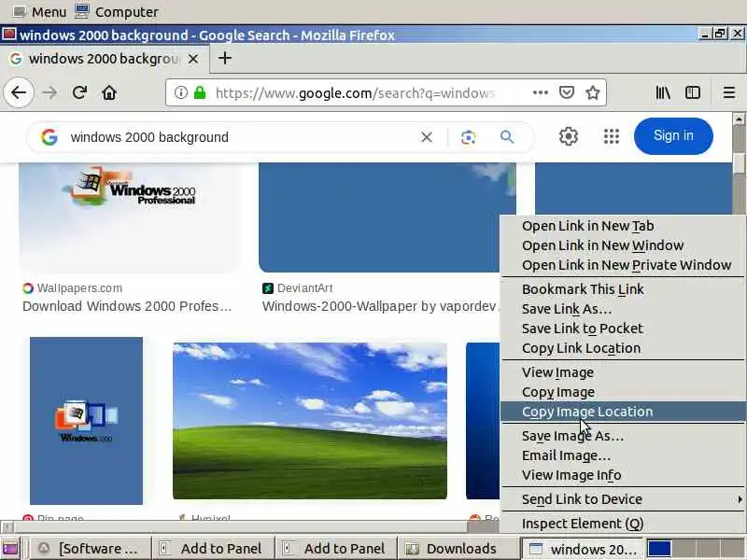This screenshot has width=747, height=560.
Task: Open the DeviantArt source link
Action: tap(297, 288)
